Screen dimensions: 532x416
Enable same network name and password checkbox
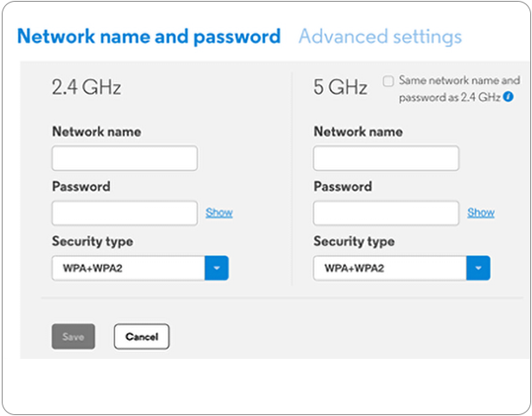click(388, 81)
